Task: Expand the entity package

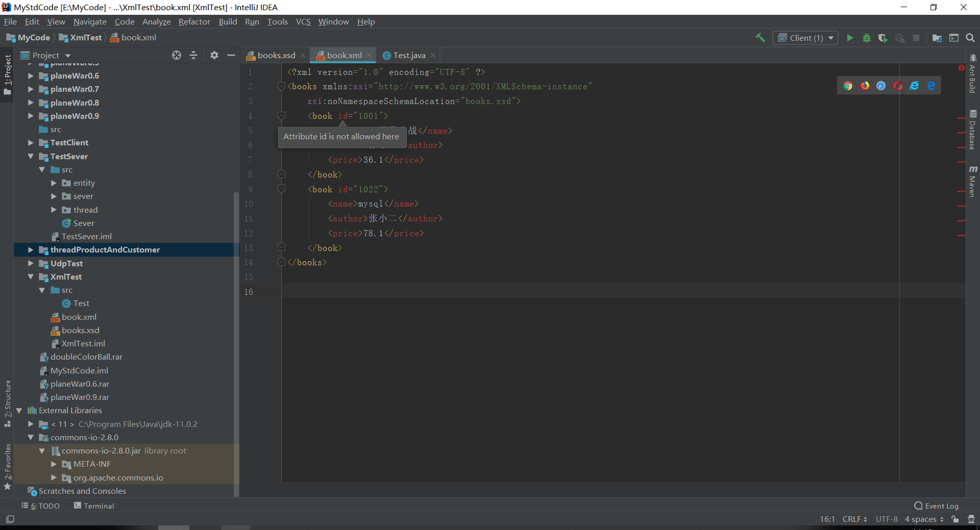Action: click(54, 183)
